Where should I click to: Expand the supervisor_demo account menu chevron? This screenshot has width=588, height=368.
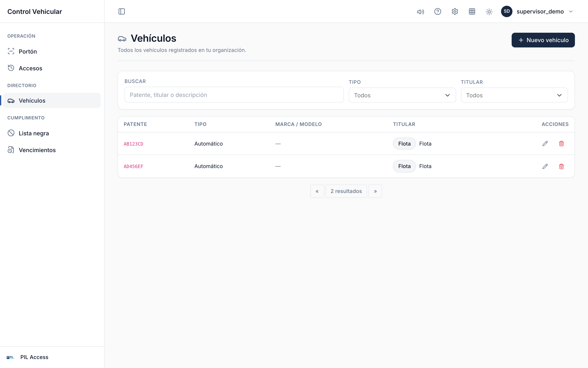click(571, 11)
